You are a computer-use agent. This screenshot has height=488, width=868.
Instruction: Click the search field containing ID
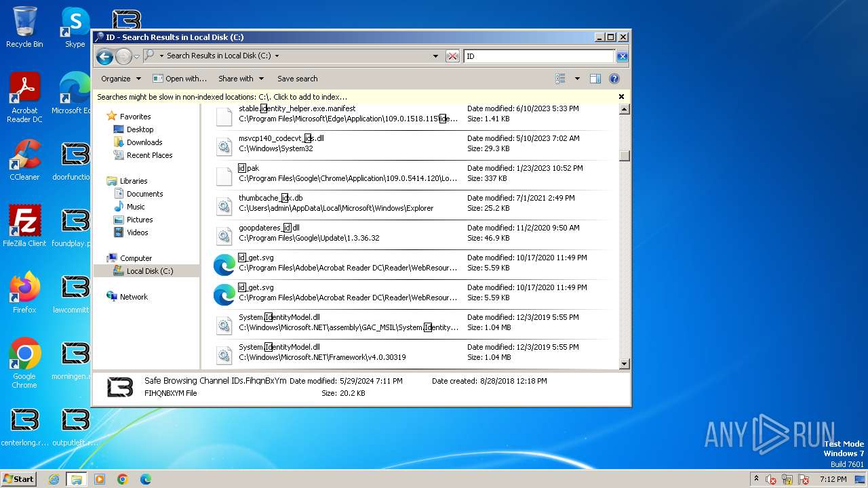539,56
